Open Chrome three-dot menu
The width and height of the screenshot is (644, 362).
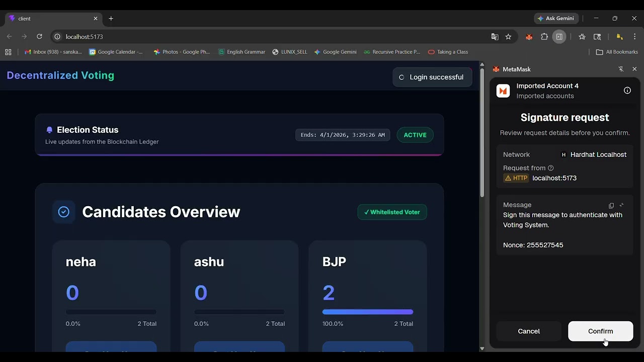(634, 37)
